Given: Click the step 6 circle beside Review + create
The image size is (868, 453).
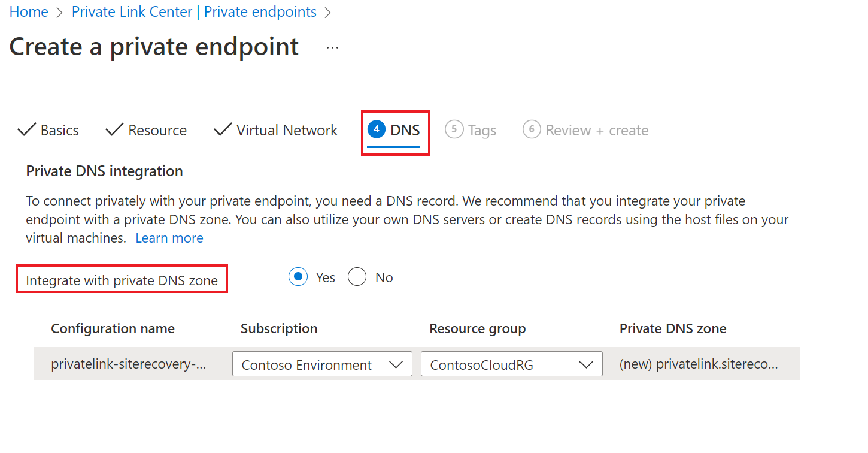Looking at the screenshot, I should point(532,129).
